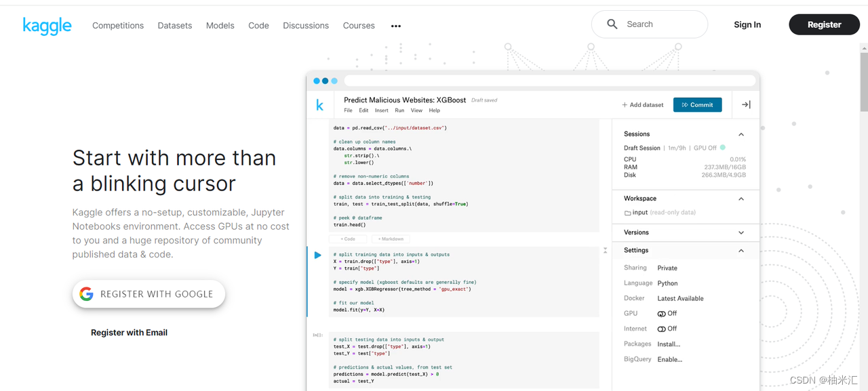868x391 pixels.
Task: Collapse the Settings section chevron
Action: pos(741,251)
